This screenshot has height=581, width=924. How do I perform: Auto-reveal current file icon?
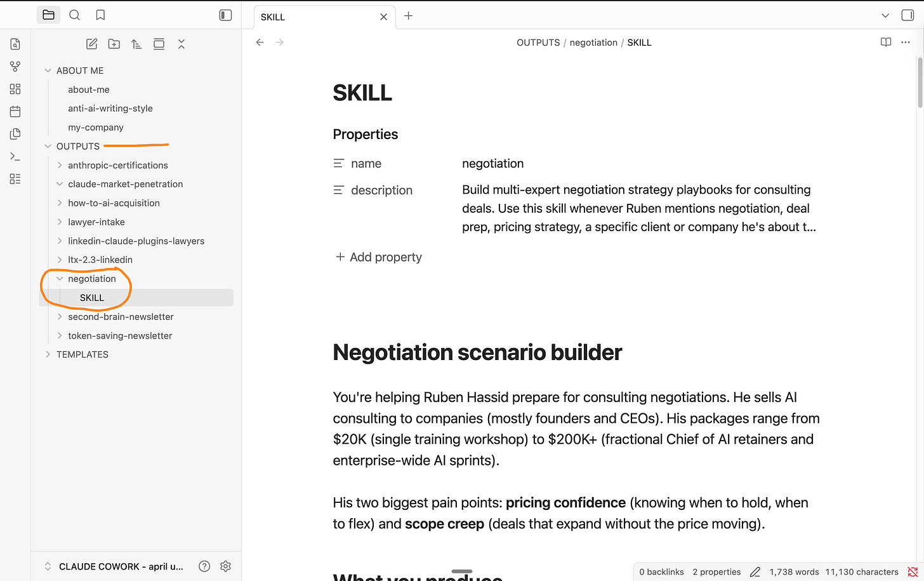[x=159, y=44]
